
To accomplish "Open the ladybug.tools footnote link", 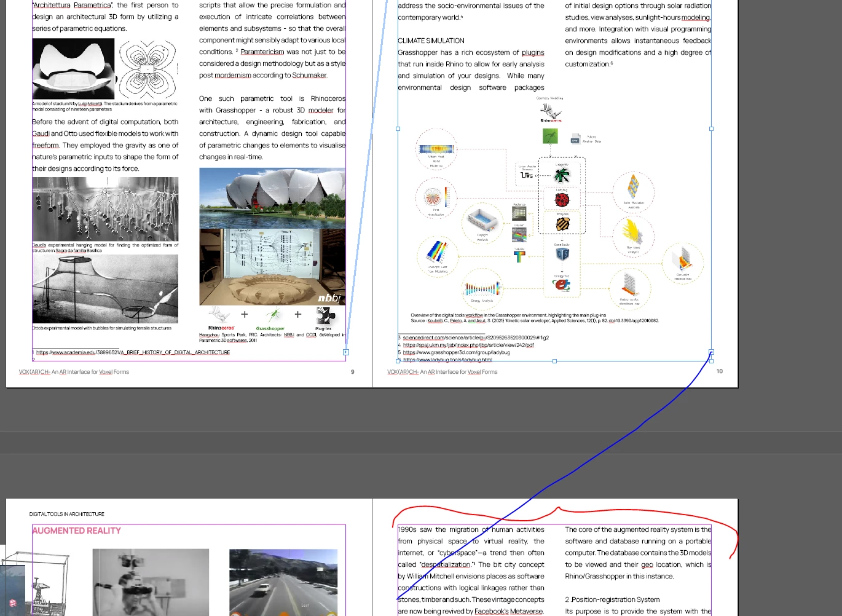I will pos(447,359).
